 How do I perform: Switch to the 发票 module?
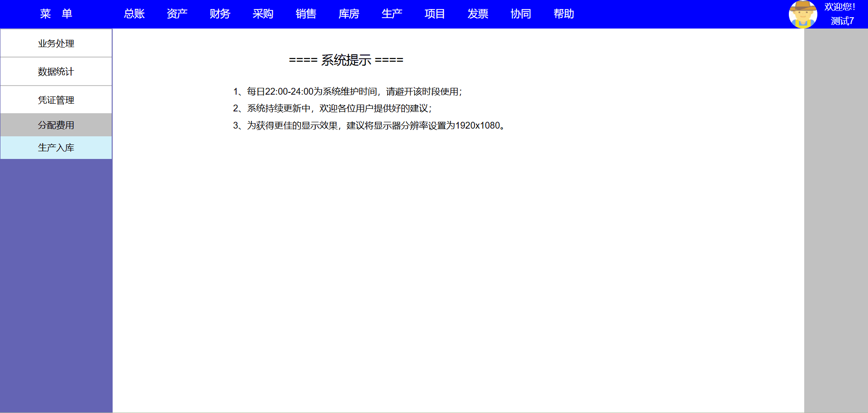[x=478, y=14]
